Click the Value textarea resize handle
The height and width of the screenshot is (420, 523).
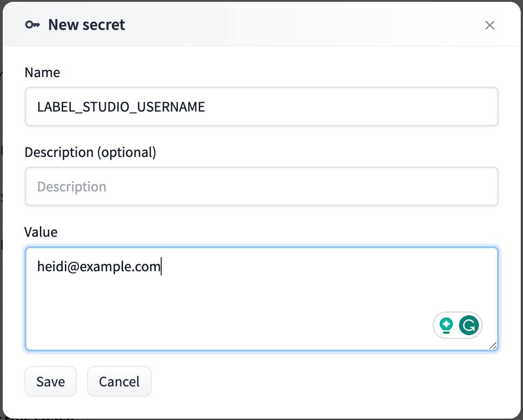tap(493, 346)
